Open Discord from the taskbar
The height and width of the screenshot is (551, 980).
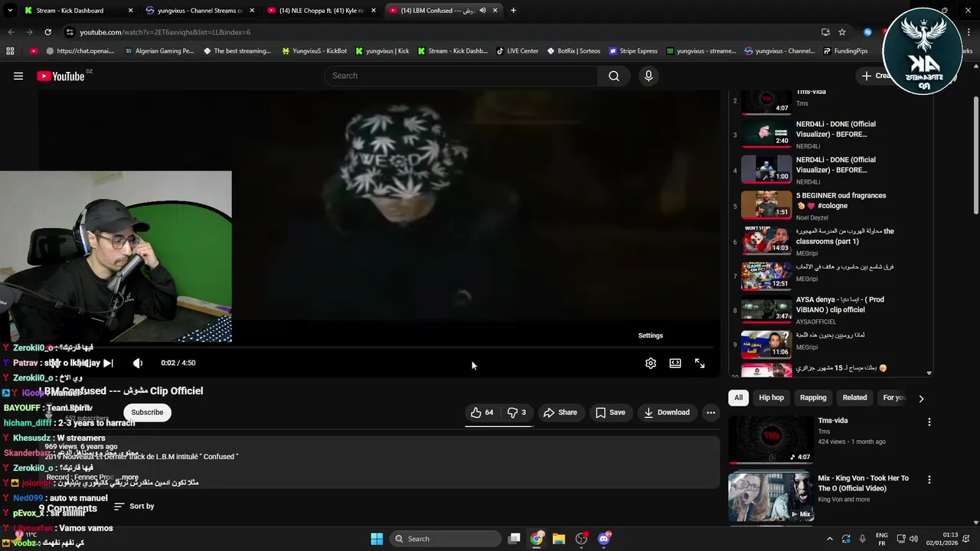coord(604,539)
